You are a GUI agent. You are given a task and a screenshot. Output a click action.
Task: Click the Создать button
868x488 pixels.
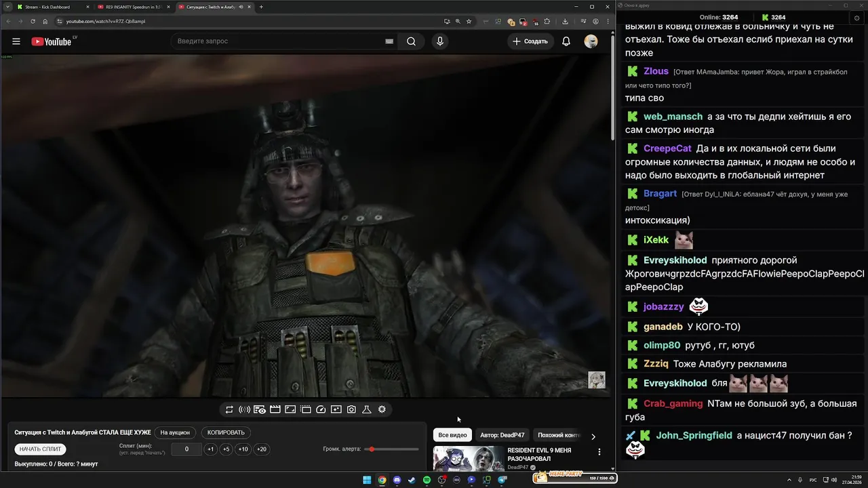coord(530,41)
